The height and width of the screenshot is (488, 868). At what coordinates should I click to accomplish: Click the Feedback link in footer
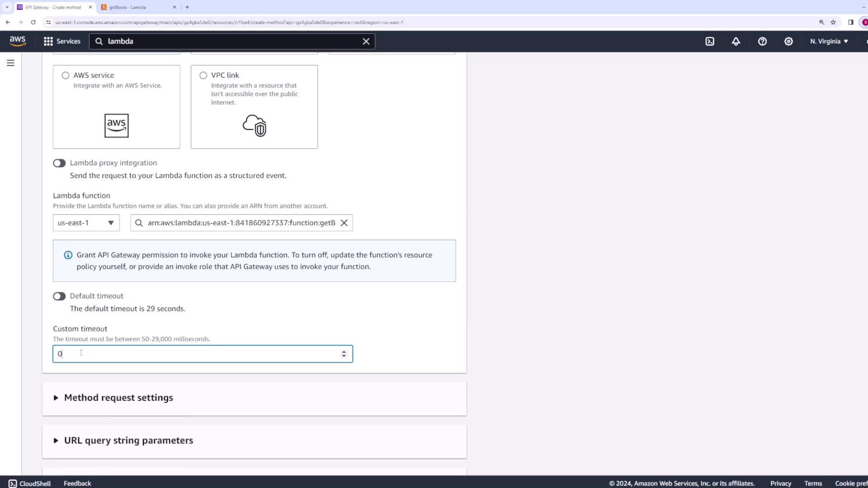click(77, 483)
